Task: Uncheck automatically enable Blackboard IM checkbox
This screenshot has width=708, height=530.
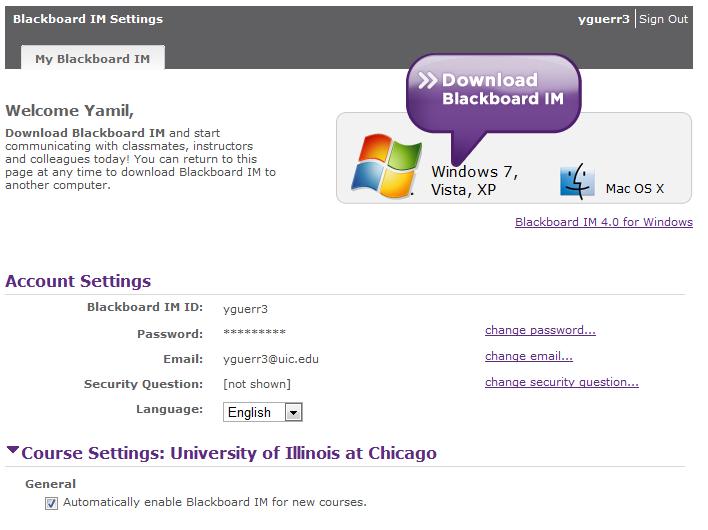Action: tap(51, 503)
